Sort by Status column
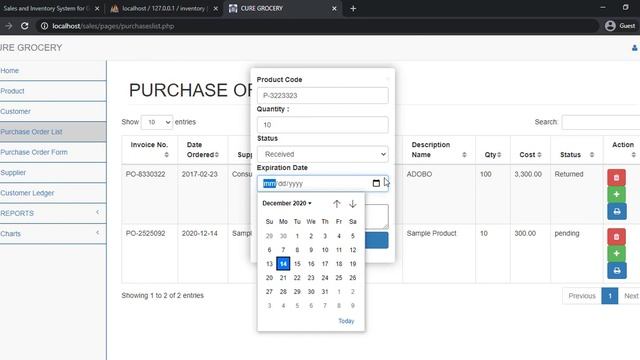 (x=592, y=155)
